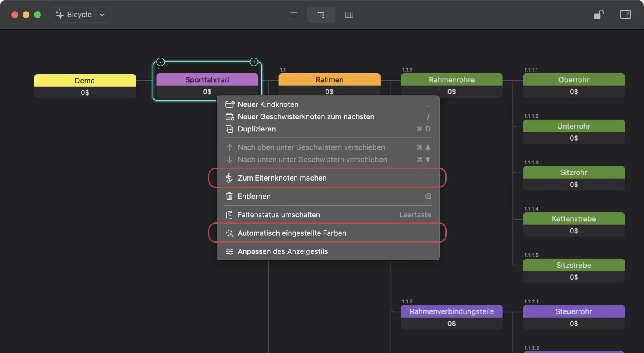The width and height of the screenshot is (644, 353).
Task: Click the trash icon beside Entfernen
Action: click(x=229, y=196)
